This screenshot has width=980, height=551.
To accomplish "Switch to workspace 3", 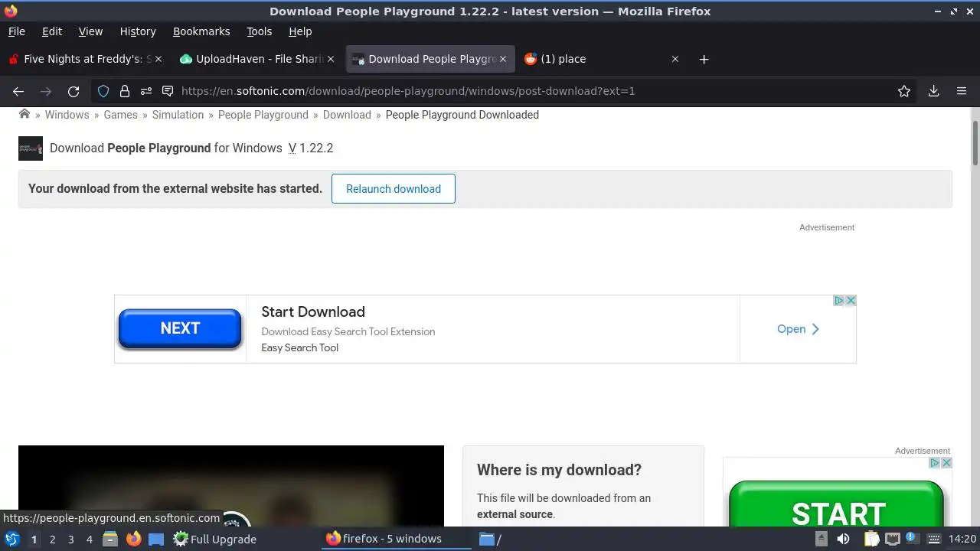I will 70,540.
